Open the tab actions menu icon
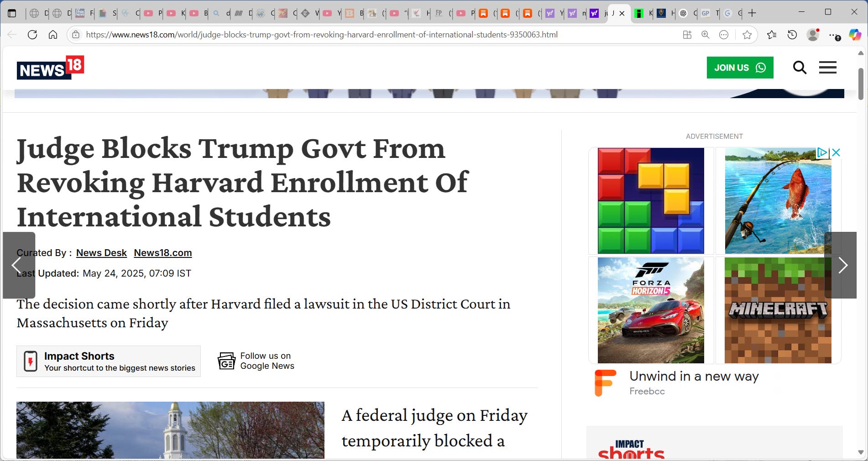Viewport: 868px width, 461px height. click(12, 13)
